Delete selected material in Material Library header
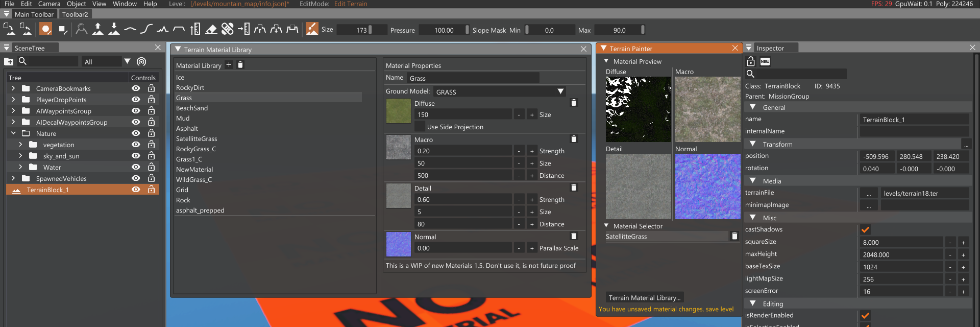This screenshot has width=980, height=327. tap(240, 65)
